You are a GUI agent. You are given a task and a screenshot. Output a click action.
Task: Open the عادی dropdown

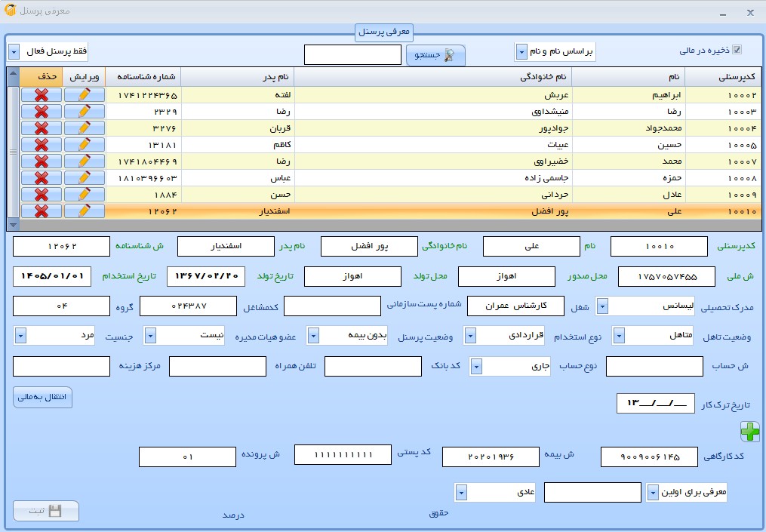461,493
